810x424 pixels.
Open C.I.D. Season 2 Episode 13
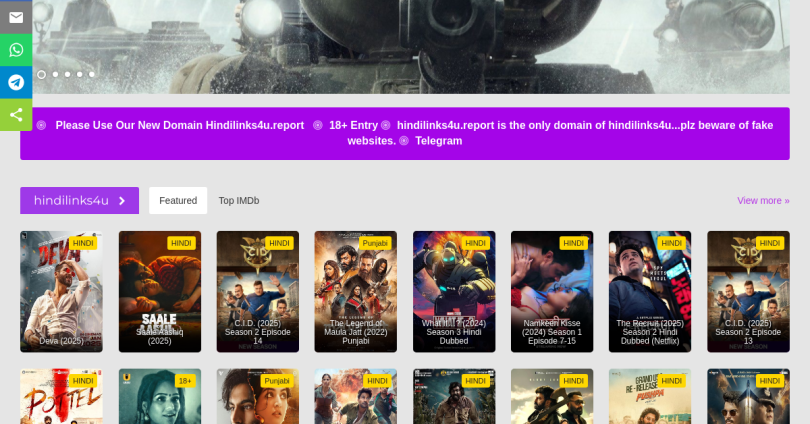[749, 292]
